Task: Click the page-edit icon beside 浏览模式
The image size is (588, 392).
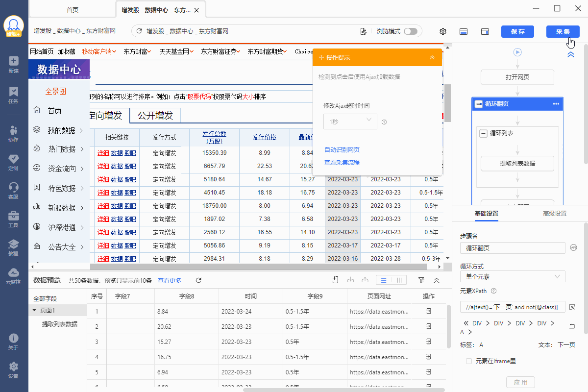Action: coord(364,31)
